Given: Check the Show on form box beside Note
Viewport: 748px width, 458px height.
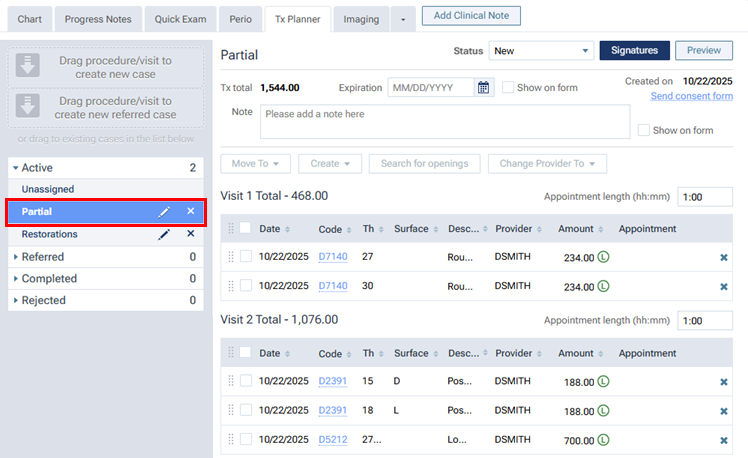Looking at the screenshot, I should click(x=644, y=131).
